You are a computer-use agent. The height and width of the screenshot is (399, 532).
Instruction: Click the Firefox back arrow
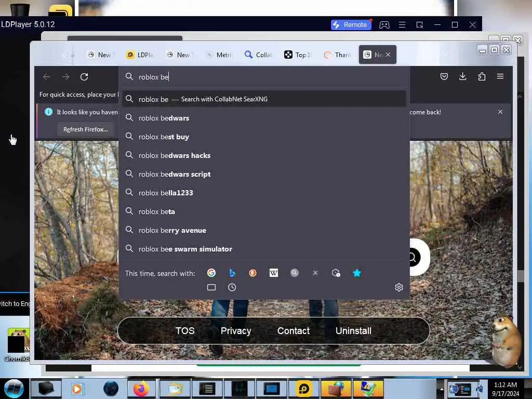(46, 77)
